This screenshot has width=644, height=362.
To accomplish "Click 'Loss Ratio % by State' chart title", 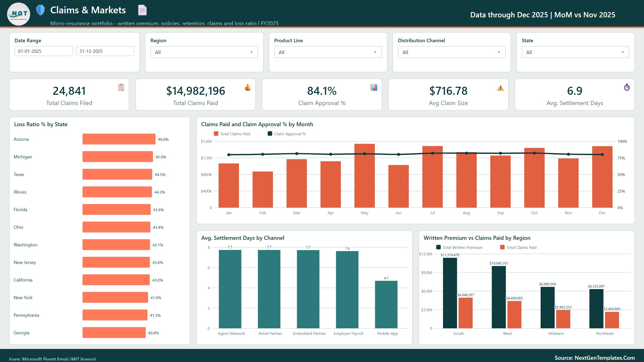I will 41,124.
